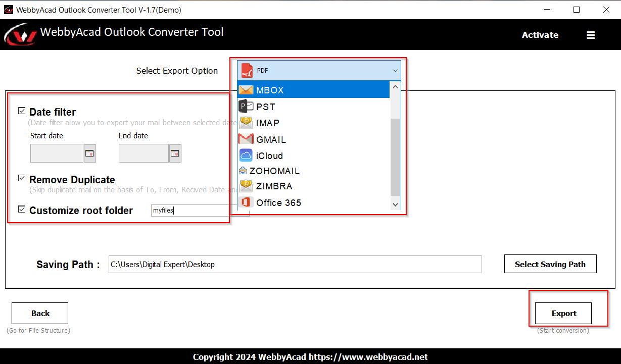
Task: Select the PDF format icon in the dropdown
Action: pos(247,71)
